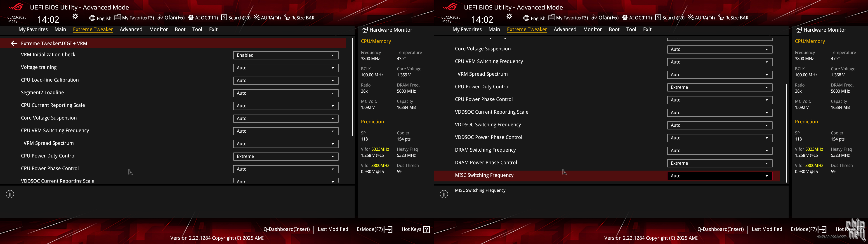Select the VRM Initialization Check label
868x244 pixels.
(48, 55)
